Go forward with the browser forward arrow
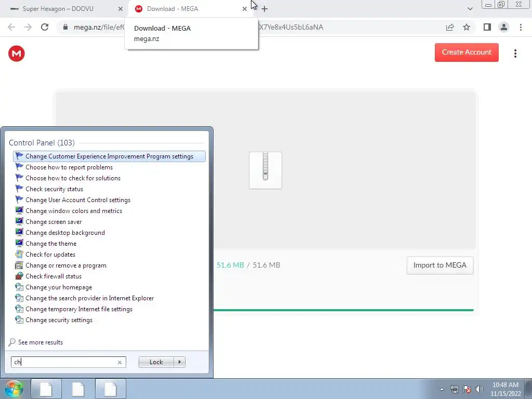The height and width of the screenshot is (399, 532). click(x=28, y=27)
